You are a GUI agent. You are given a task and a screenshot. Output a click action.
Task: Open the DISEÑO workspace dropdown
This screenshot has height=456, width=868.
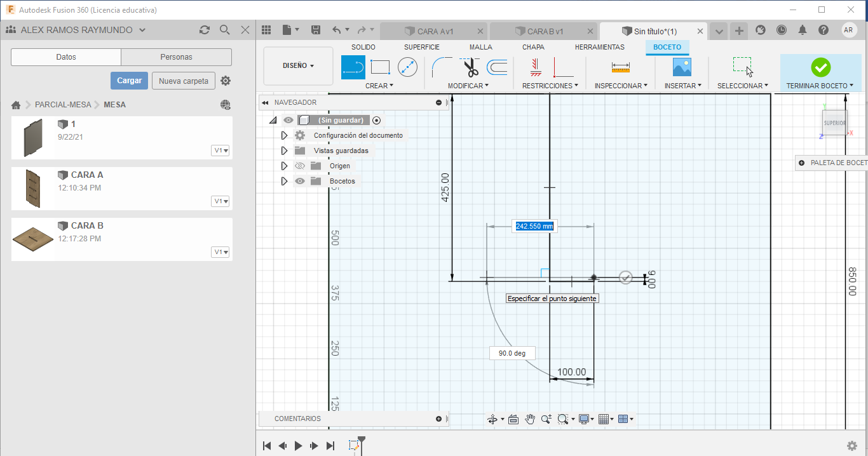(x=298, y=65)
